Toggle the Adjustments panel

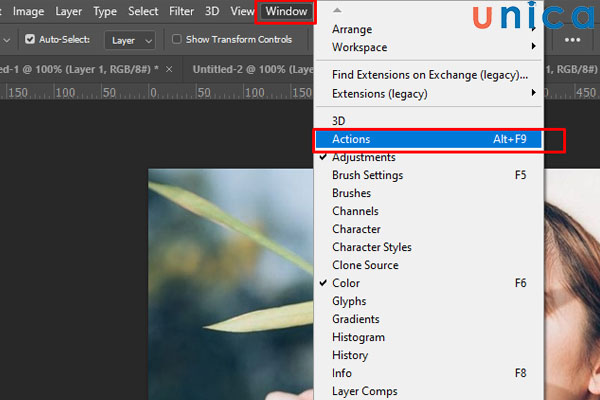[429, 157]
